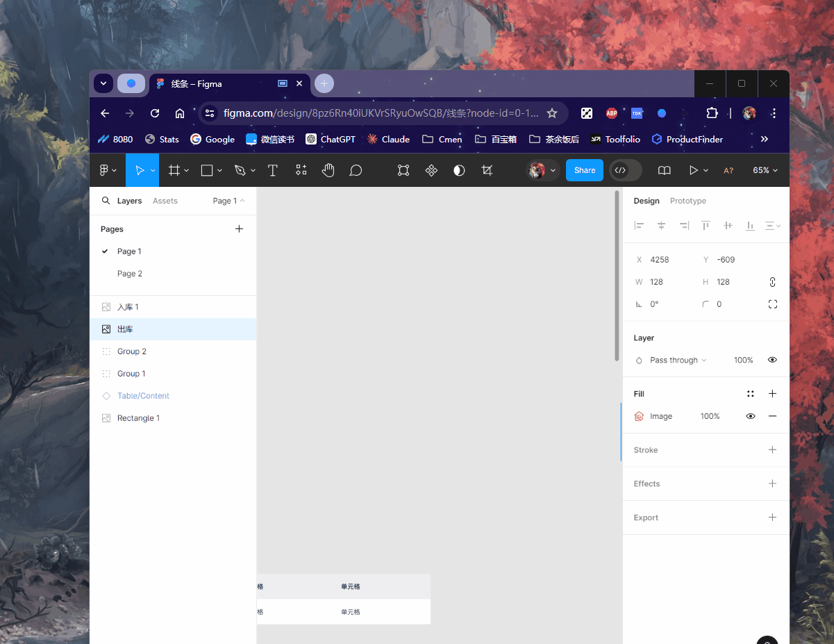Open shape tools dropdown arrow
The width and height of the screenshot is (834, 644).
coord(219,170)
